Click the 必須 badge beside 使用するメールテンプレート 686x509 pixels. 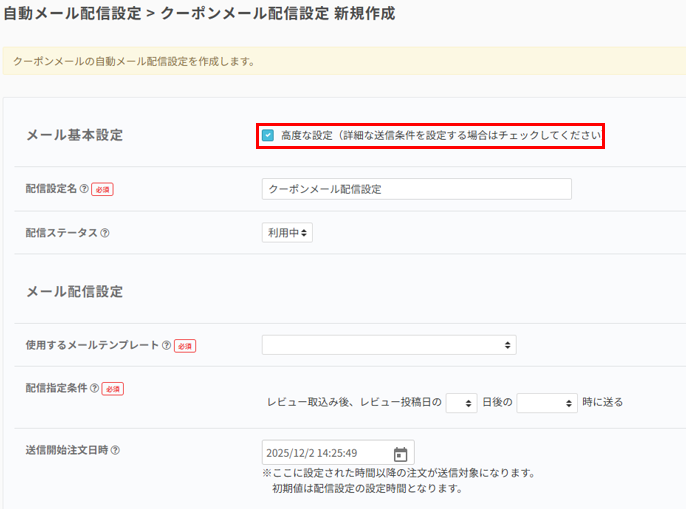pyautogui.click(x=185, y=346)
